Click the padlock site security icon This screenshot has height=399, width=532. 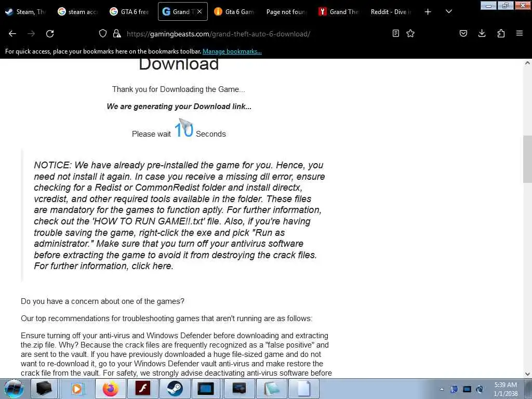point(117,33)
